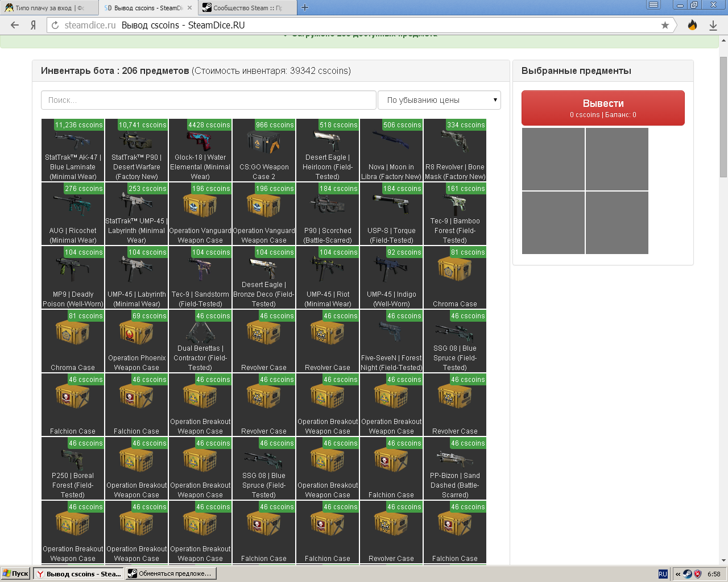
Task: Click the '11,236 cscoins' price badge
Action: (x=78, y=125)
